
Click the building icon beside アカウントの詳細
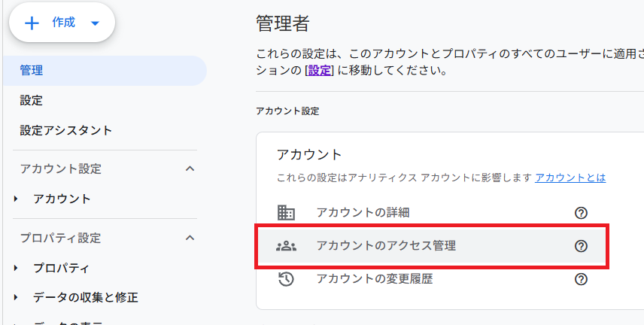(286, 213)
